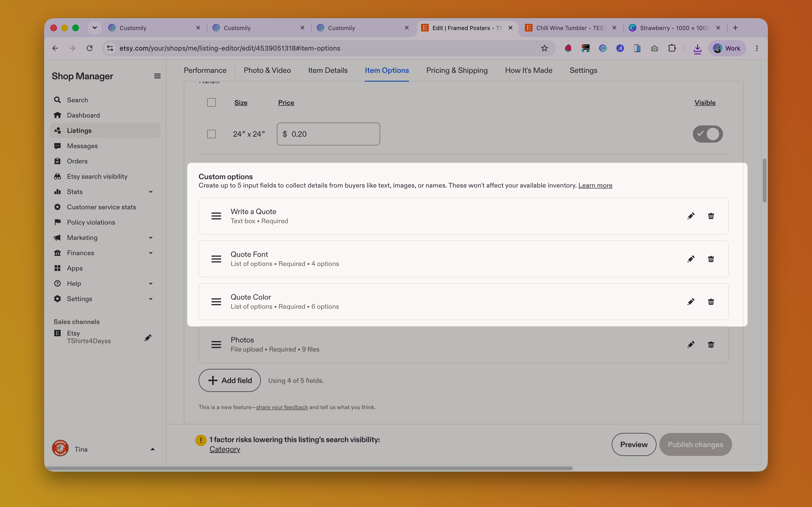Viewport: 812px width, 507px height.
Task: Edit the Write a Quote field
Action: [x=690, y=216]
